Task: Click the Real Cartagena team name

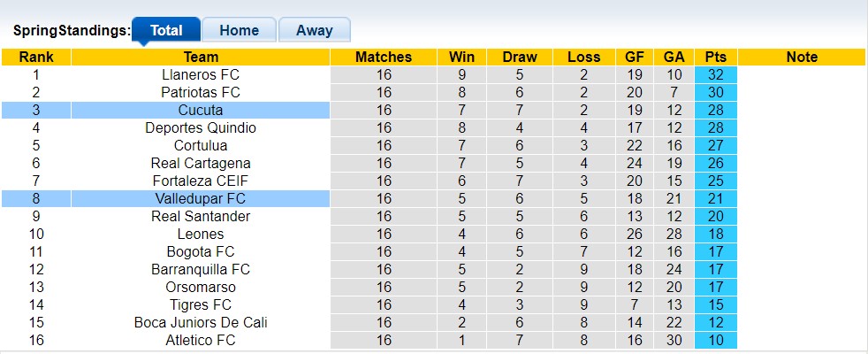Action: [x=201, y=164]
